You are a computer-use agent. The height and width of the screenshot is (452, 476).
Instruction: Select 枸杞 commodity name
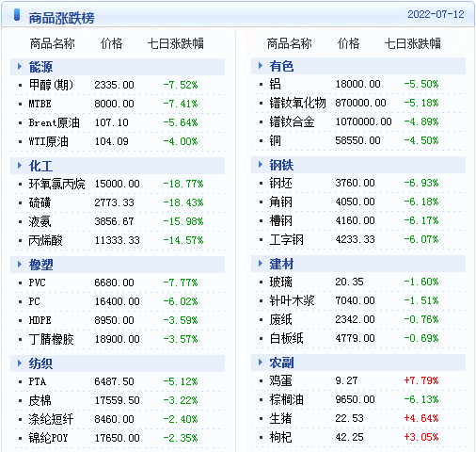(x=280, y=437)
